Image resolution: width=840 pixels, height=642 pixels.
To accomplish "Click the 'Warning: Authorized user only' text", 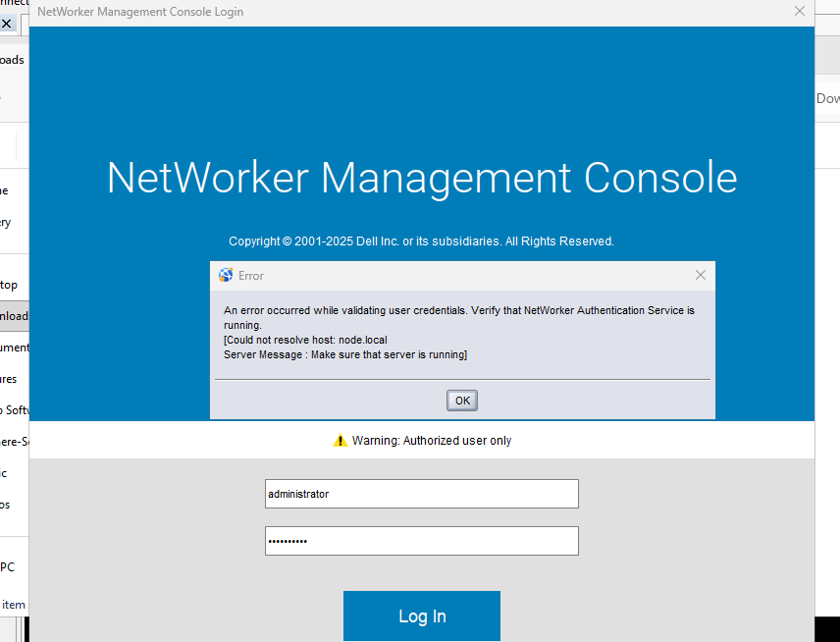I will pos(431,441).
